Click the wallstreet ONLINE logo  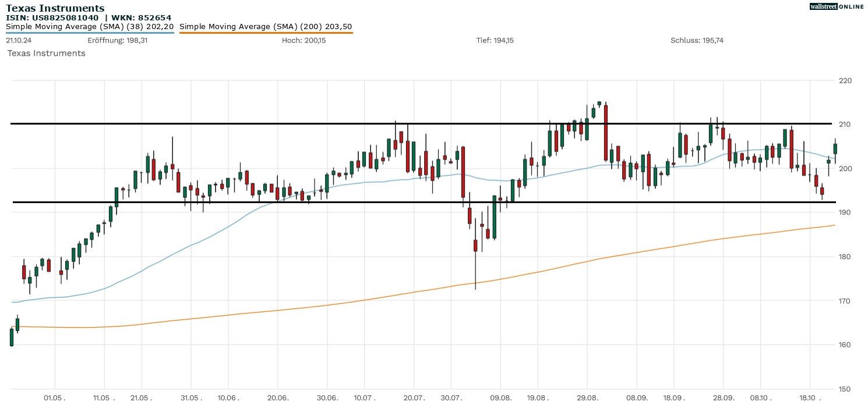[837, 6]
